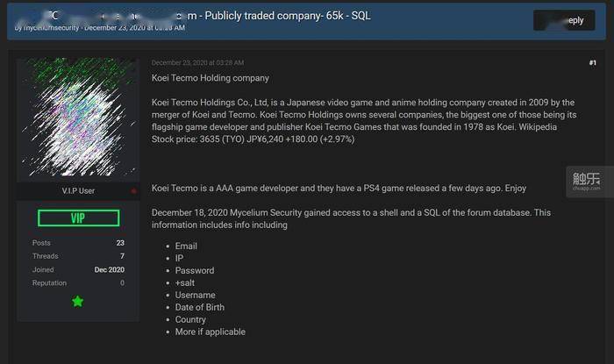Viewport: 614px width, 364px height.
Task: Click the red status dot beside V.I.P User
Action: tap(133, 191)
